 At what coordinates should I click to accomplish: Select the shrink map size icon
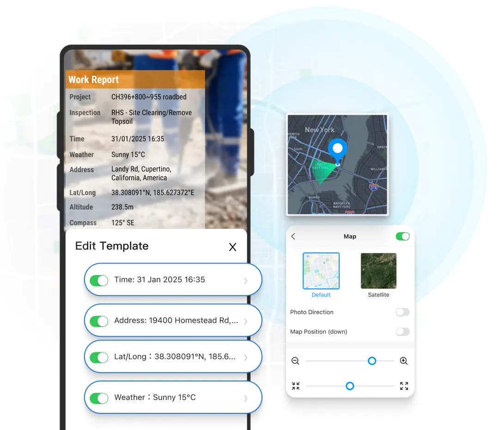point(296,386)
